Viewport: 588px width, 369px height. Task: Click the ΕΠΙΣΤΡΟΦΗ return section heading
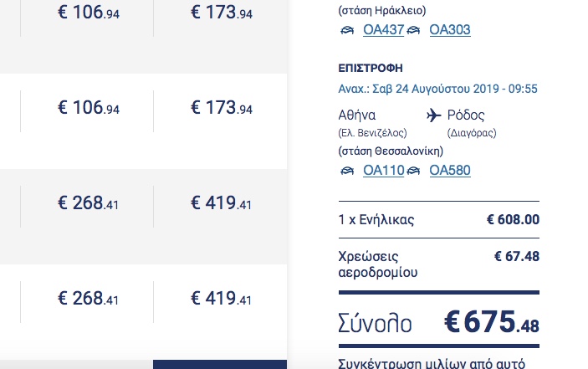(370, 68)
